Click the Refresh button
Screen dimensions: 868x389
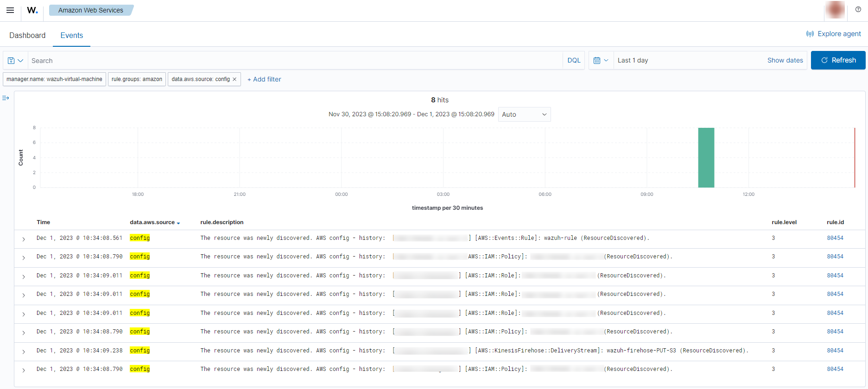(838, 60)
